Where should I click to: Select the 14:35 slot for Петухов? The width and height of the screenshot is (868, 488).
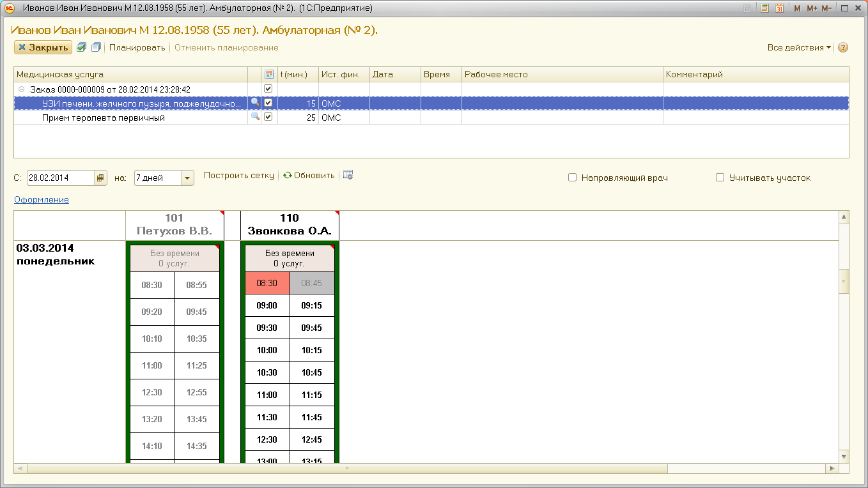click(197, 446)
